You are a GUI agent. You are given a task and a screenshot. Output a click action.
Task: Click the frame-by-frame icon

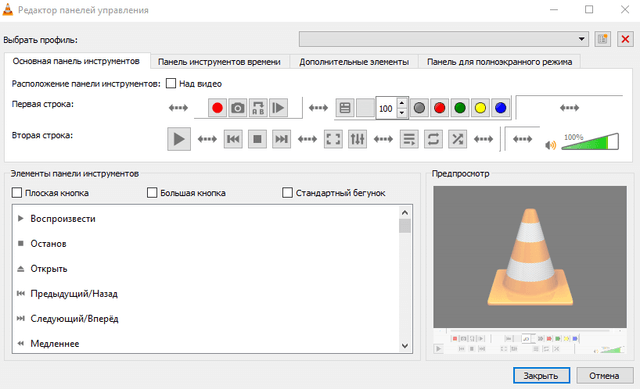(278, 108)
